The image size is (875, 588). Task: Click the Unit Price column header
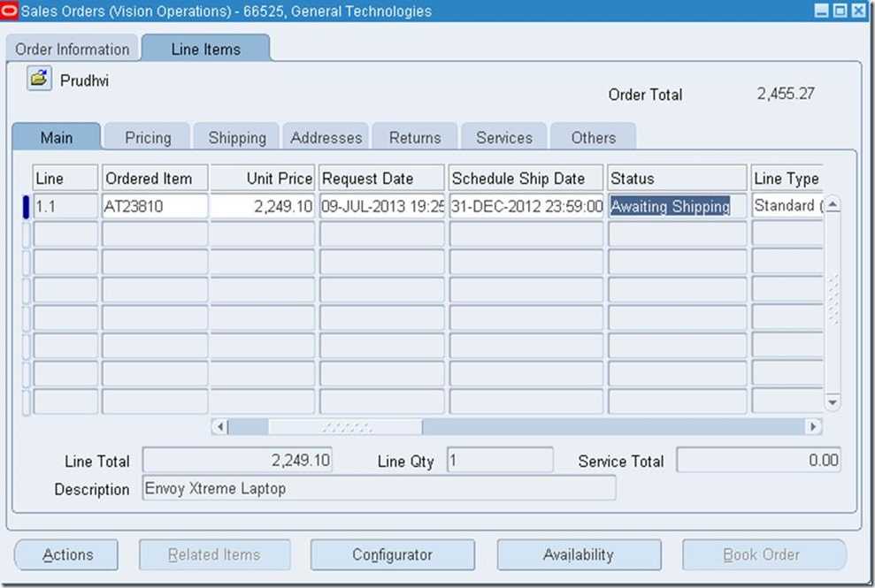point(262,179)
